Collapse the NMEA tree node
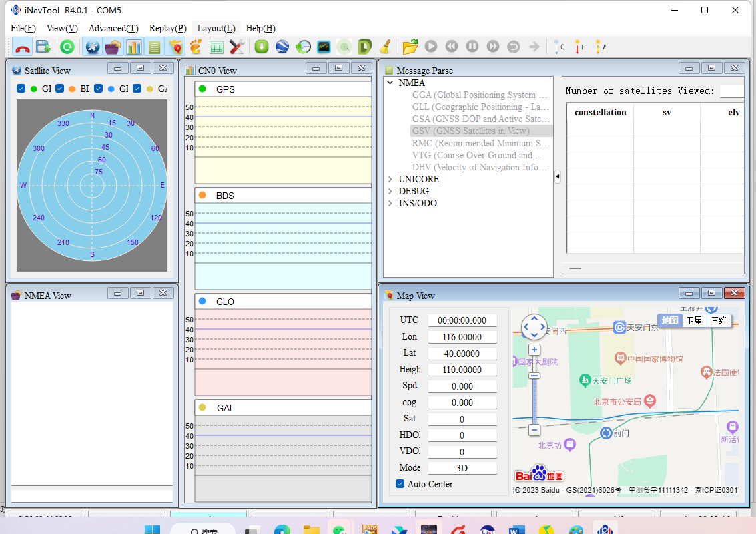 click(390, 83)
